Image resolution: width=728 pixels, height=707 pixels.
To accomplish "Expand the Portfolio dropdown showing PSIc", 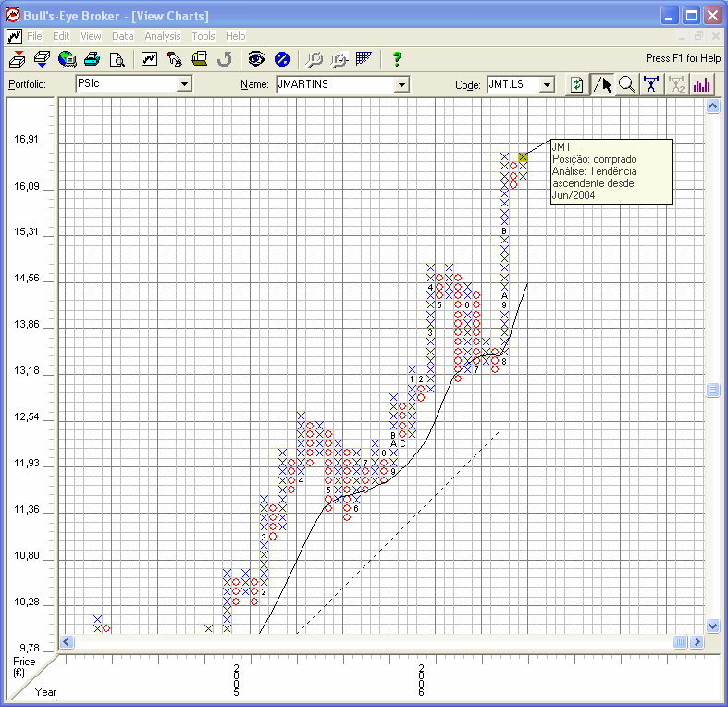I will coord(184,84).
